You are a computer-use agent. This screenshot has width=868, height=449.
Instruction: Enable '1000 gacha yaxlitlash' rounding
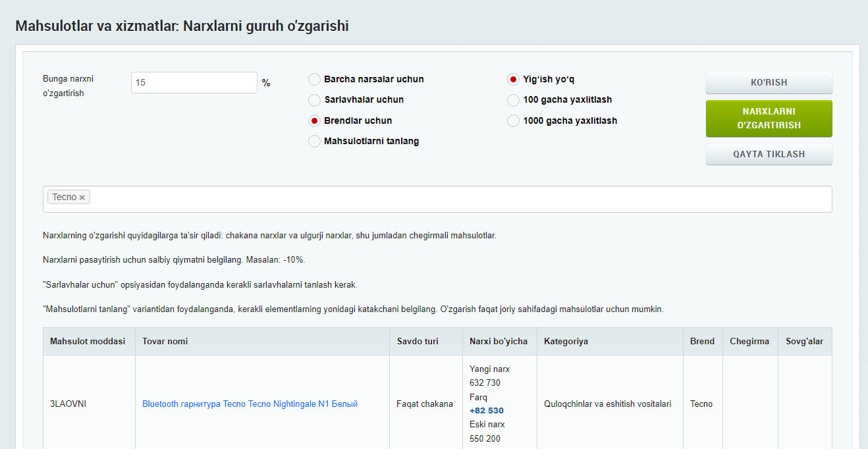513,120
